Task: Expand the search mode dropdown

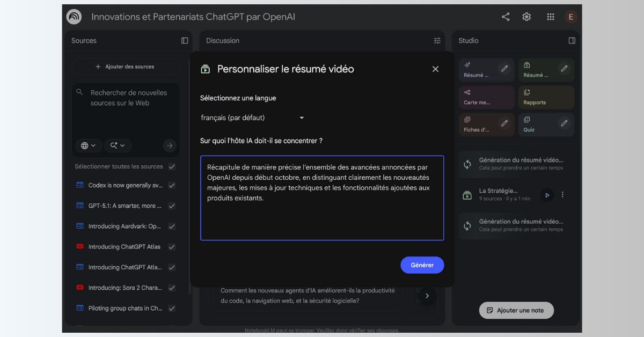Action: tap(118, 145)
